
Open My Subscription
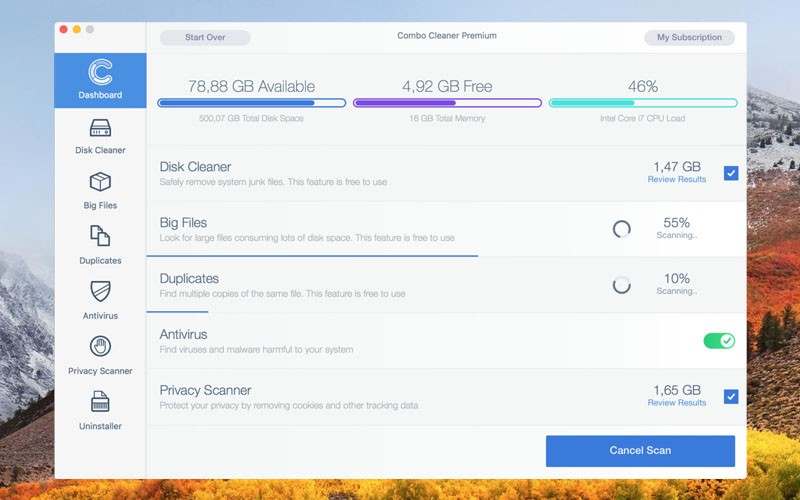tap(689, 37)
